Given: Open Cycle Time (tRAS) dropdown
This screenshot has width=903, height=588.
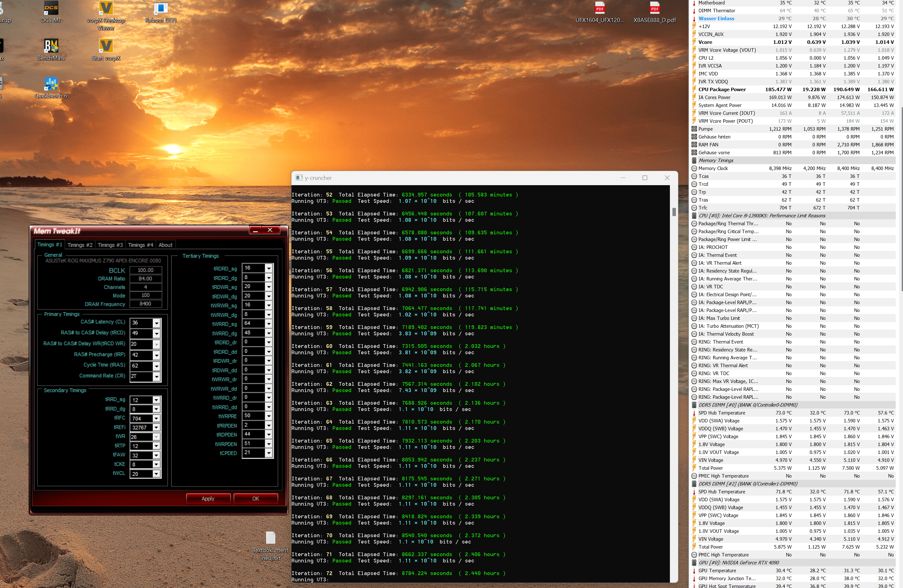Looking at the screenshot, I should click(156, 366).
